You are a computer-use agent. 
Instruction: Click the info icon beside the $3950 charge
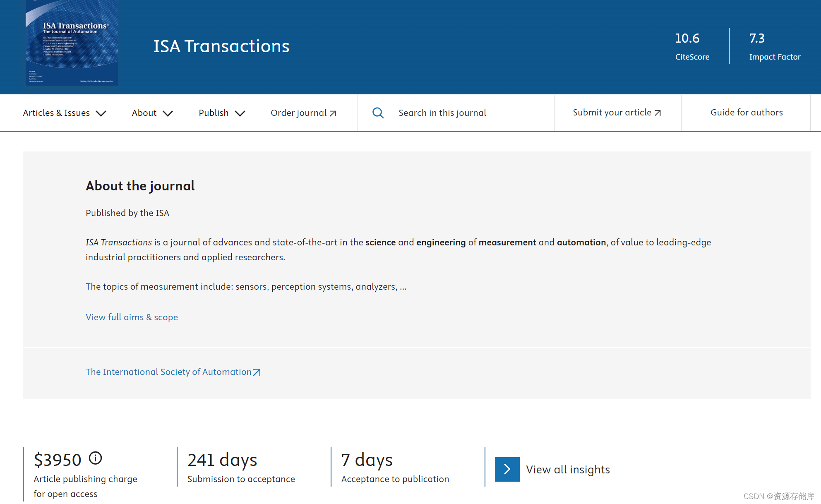point(96,458)
